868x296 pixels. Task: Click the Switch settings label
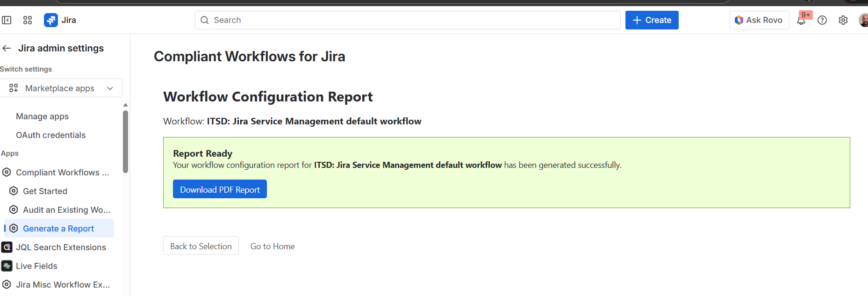(26, 69)
